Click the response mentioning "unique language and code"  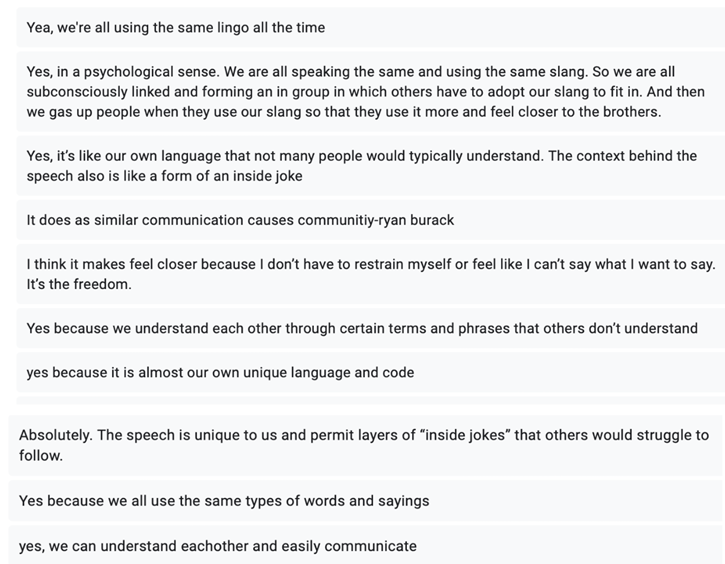(220, 372)
